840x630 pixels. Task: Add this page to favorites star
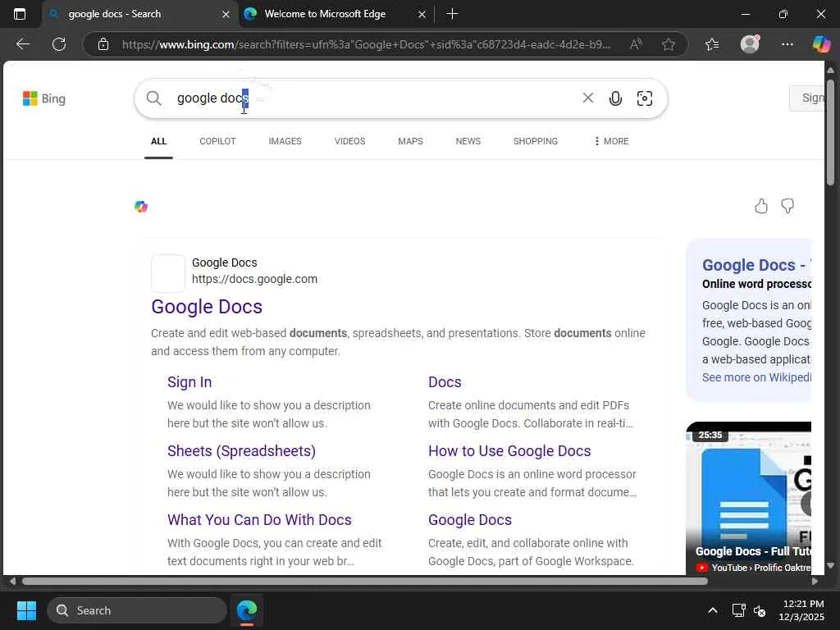668,44
